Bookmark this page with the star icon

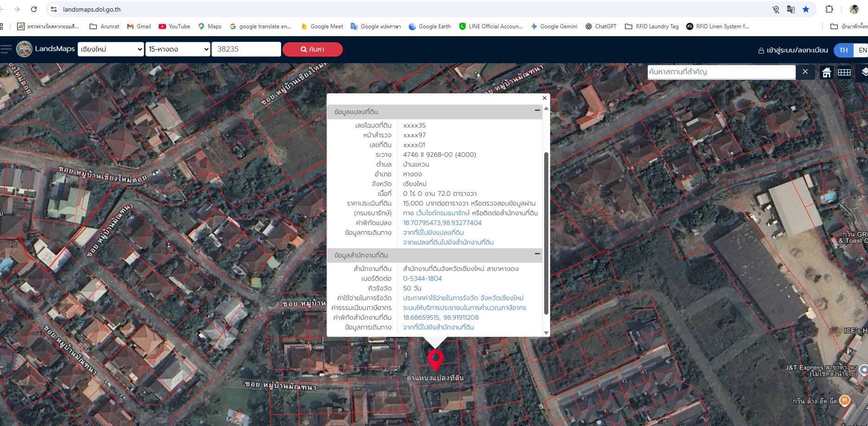point(806,9)
